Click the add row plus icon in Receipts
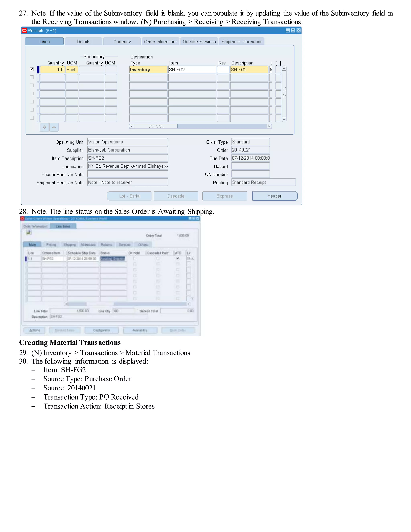The height and width of the screenshot is (532, 411). click(44, 127)
